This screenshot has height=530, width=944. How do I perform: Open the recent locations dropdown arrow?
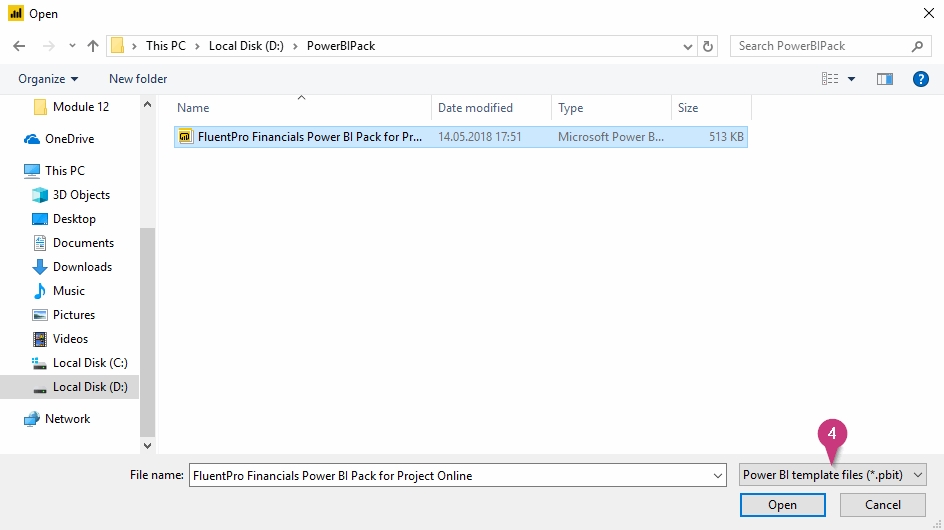(72, 46)
